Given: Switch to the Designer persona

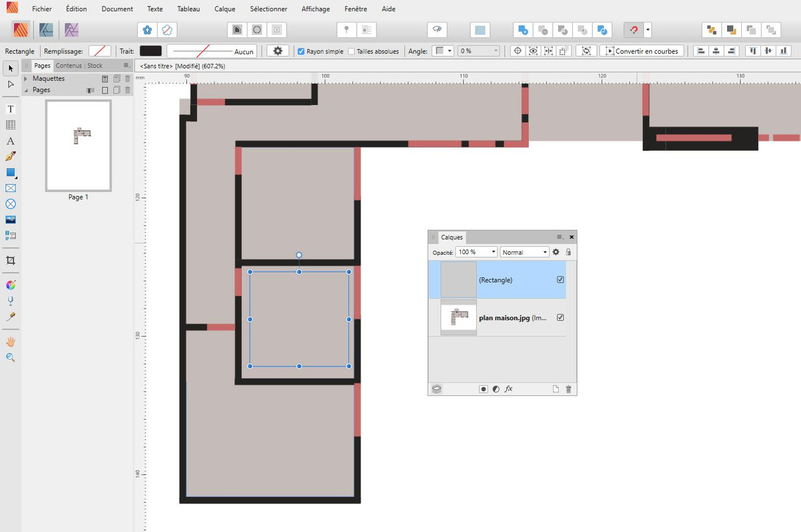Looking at the screenshot, I should pos(46,30).
